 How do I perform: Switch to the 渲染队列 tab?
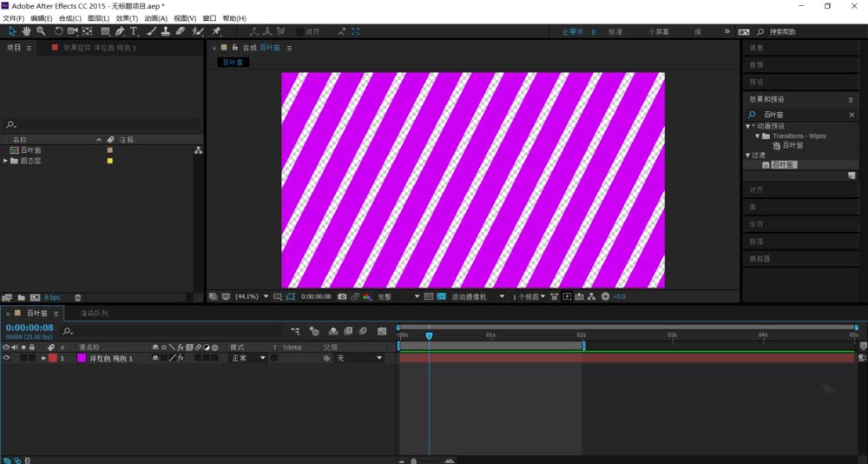tap(94, 313)
